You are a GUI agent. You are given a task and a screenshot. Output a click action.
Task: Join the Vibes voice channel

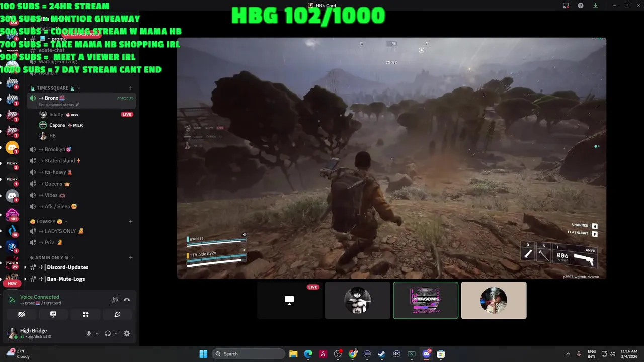pos(81,195)
